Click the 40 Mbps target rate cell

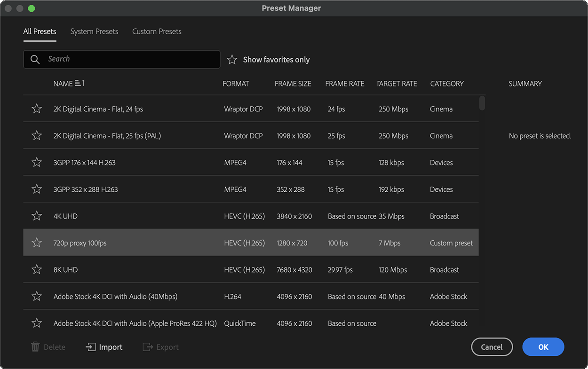click(392, 297)
